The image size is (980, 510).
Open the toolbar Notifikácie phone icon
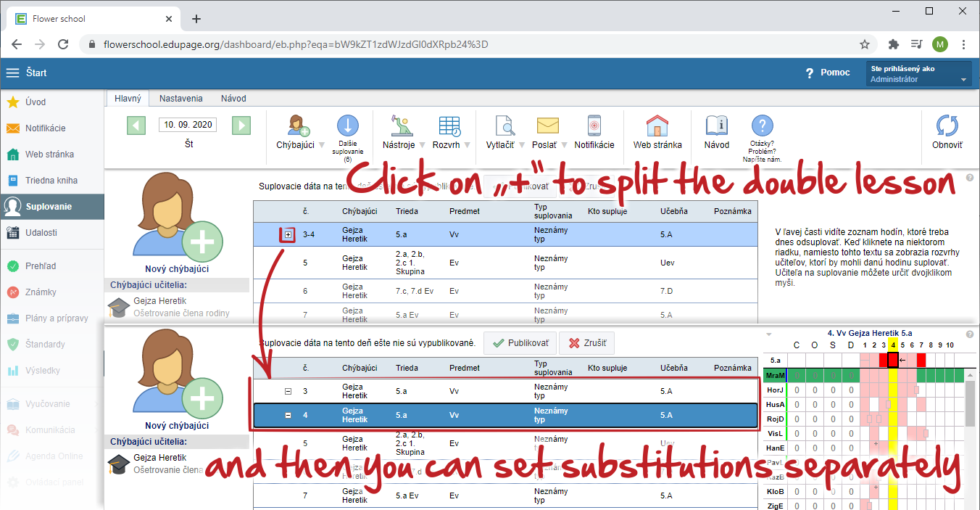[594, 126]
